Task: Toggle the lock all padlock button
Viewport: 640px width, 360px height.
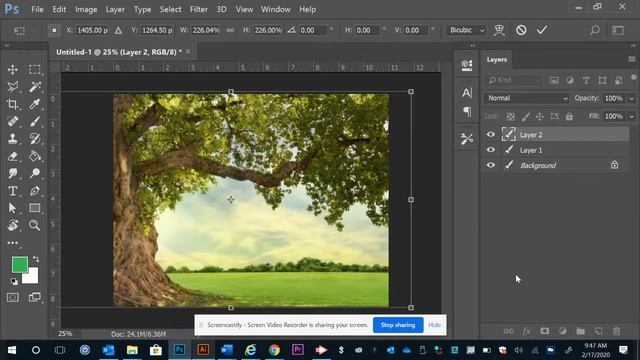Action: 569,117
